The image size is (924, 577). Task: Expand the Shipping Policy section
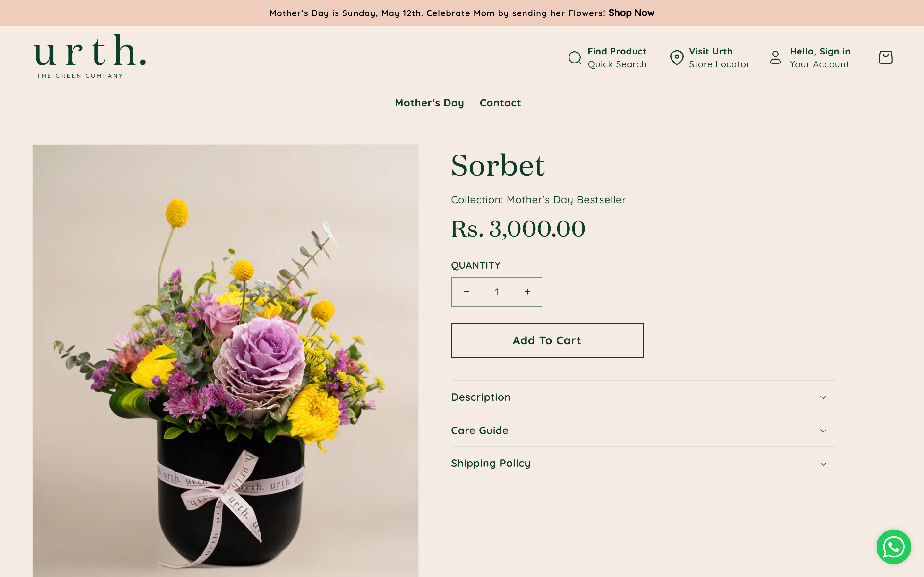point(643,463)
